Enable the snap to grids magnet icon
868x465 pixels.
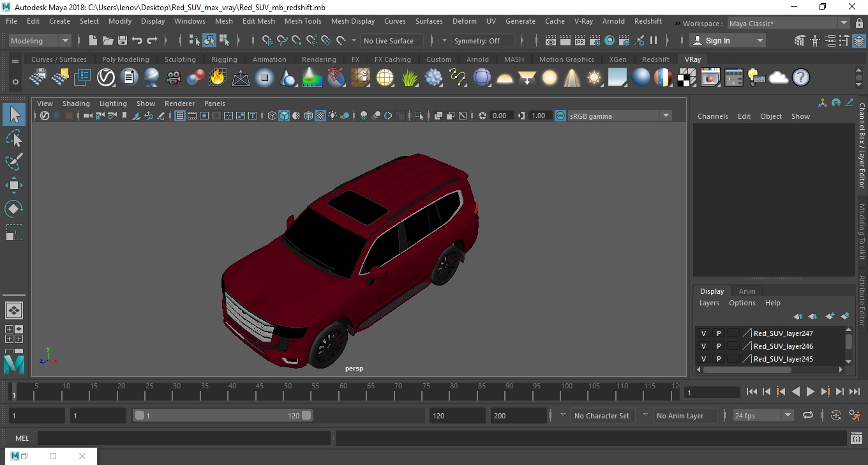point(267,40)
